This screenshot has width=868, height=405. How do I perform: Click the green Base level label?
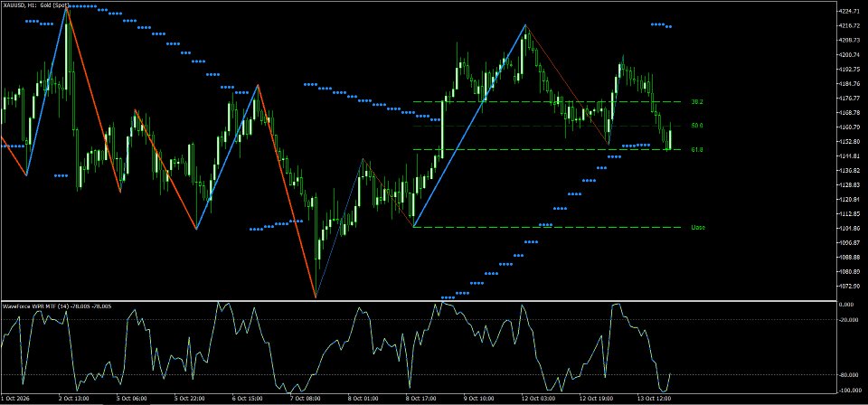tap(697, 228)
